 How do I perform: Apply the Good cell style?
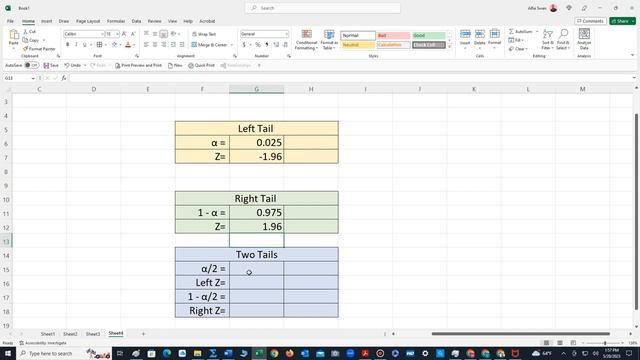[429, 36]
